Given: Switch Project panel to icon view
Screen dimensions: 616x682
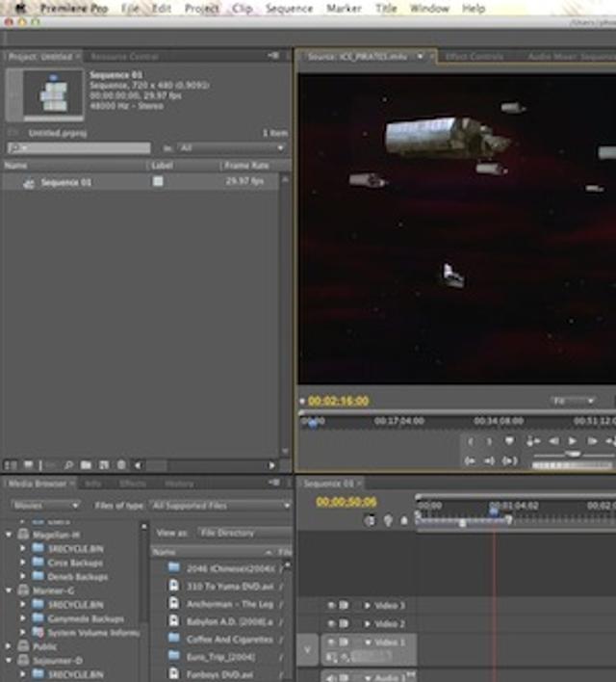Looking at the screenshot, I should 28,465.
